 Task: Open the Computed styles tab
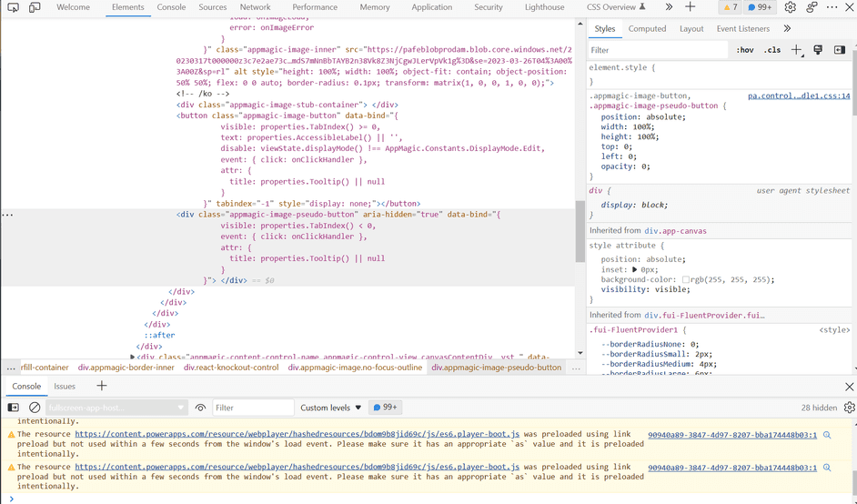coord(647,28)
